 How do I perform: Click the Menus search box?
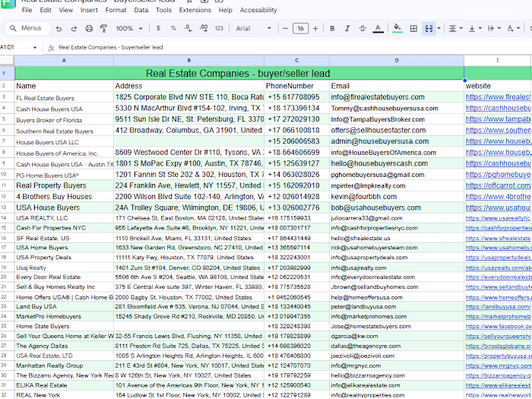tap(28, 28)
